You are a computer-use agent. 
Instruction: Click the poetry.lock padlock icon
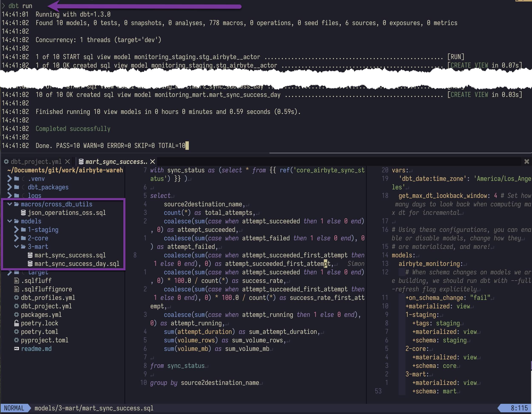[16, 323]
